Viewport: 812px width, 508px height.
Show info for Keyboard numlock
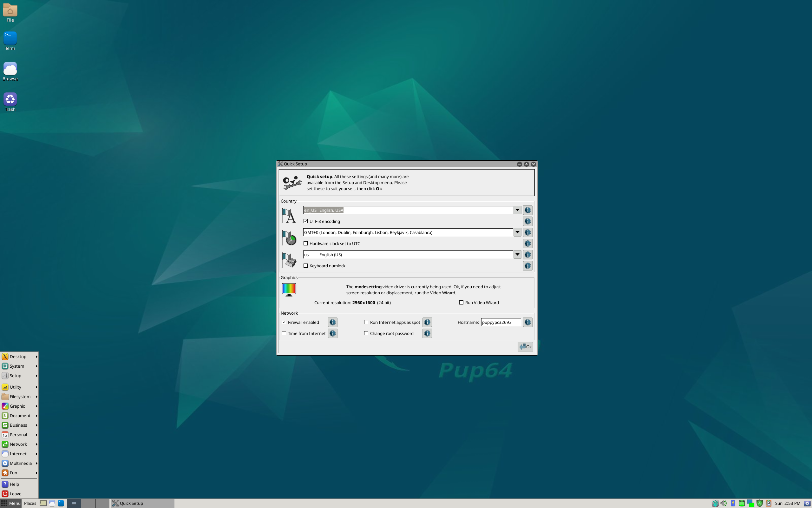point(527,265)
